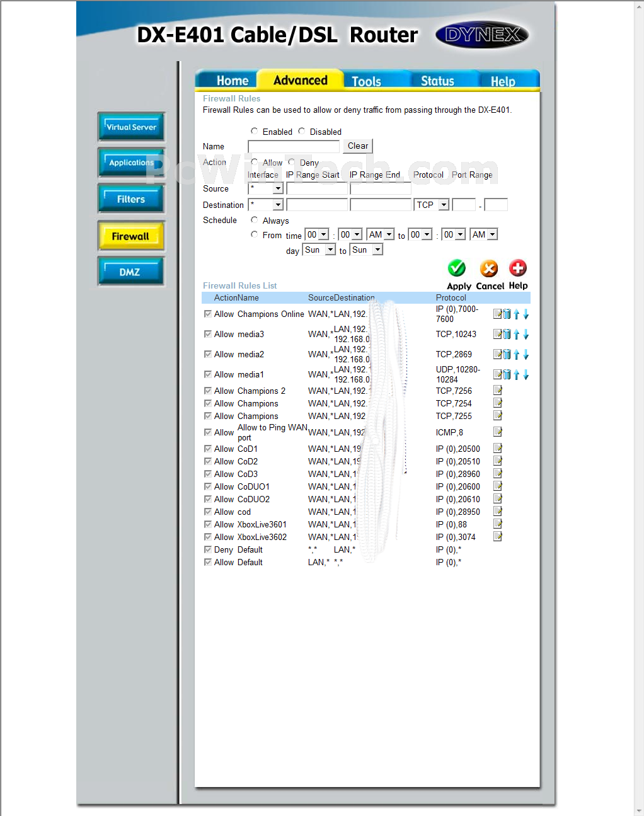Open the DMZ page
Image resolution: width=644 pixels, height=816 pixels.
coord(131,272)
